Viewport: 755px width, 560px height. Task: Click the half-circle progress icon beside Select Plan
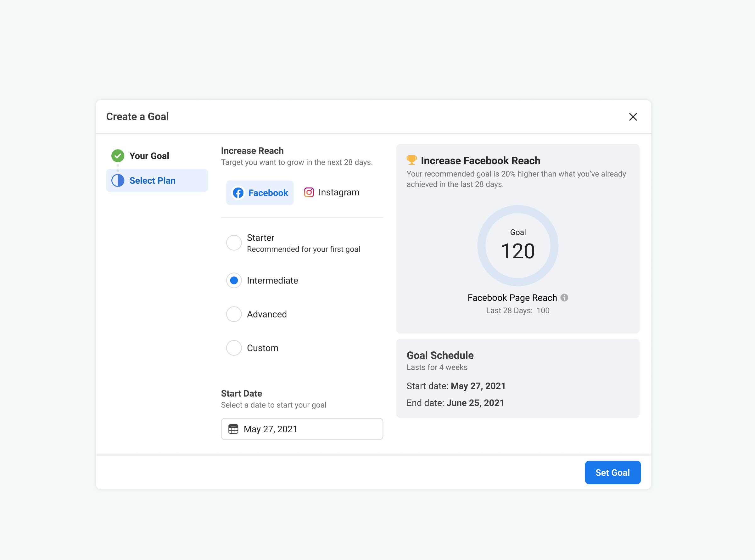click(118, 180)
